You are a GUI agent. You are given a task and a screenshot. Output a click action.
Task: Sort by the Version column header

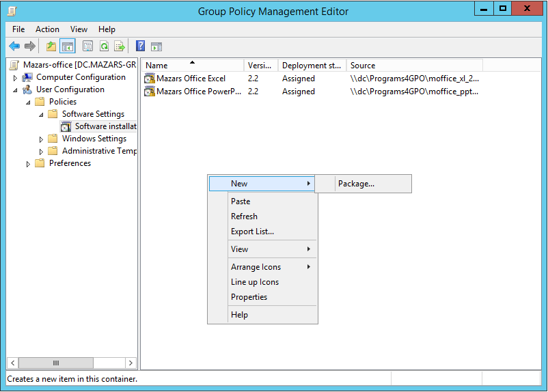pyautogui.click(x=261, y=66)
